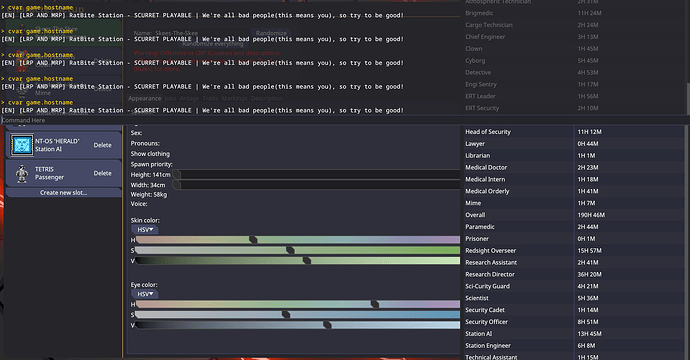The width and height of the screenshot is (690, 360).
Task: Focus the Command Here console input
Action: click(345, 120)
